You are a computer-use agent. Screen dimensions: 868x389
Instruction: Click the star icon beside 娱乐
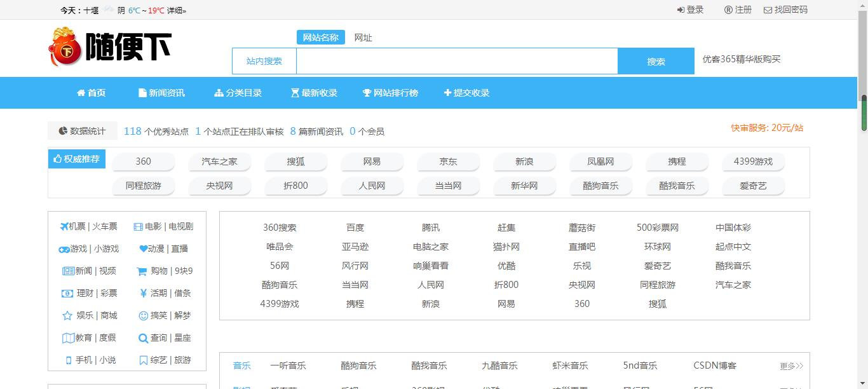point(67,315)
